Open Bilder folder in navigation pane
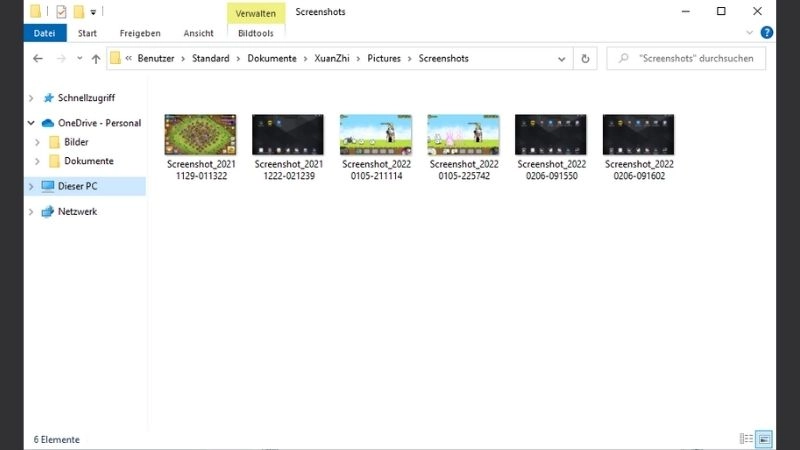Screen dimensions: 800x450 click(76, 142)
